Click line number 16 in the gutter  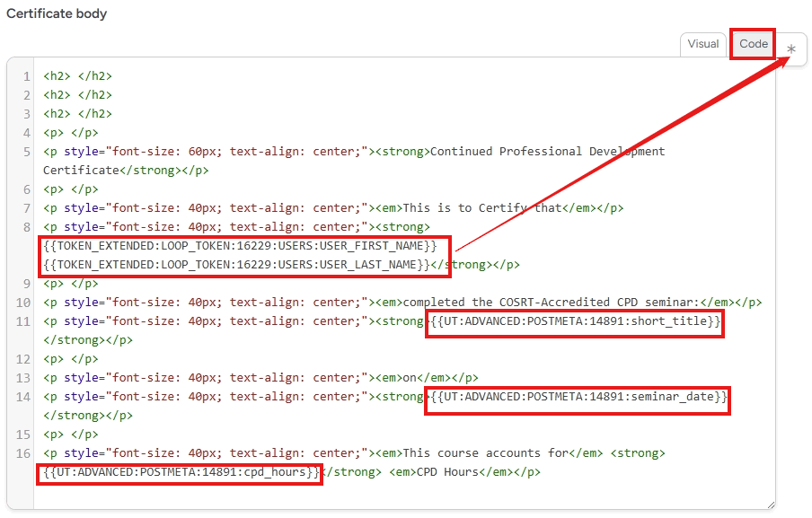(x=23, y=454)
